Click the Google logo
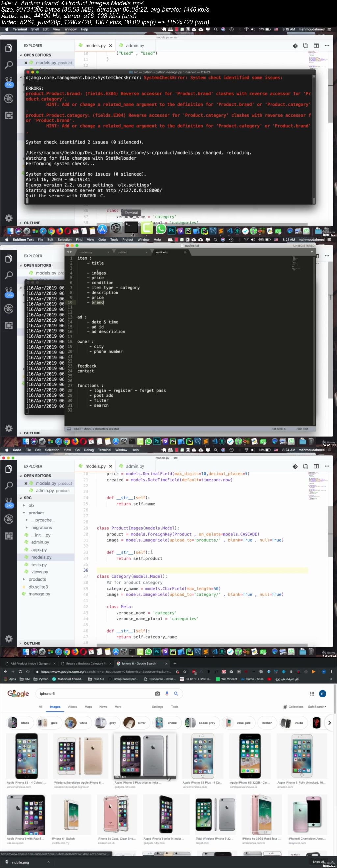This screenshot has height=868, width=337. [x=18, y=694]
